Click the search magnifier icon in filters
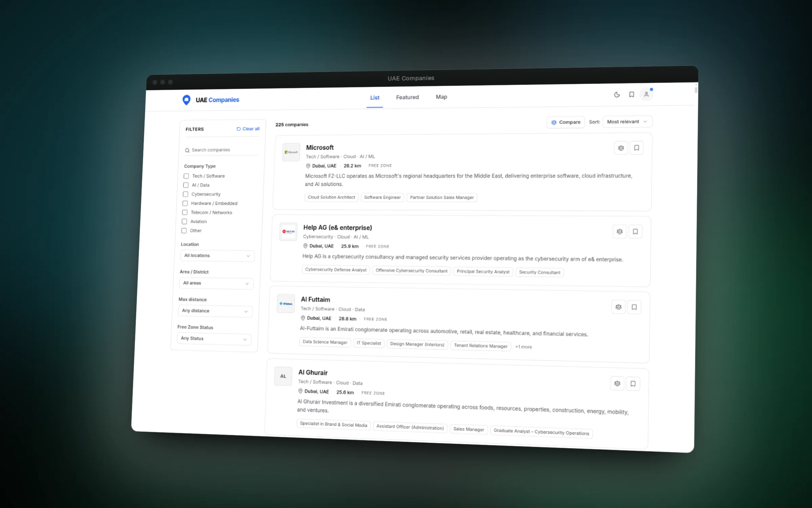The width and height of the screenshot is (812, 508). [x=187, y=150]
